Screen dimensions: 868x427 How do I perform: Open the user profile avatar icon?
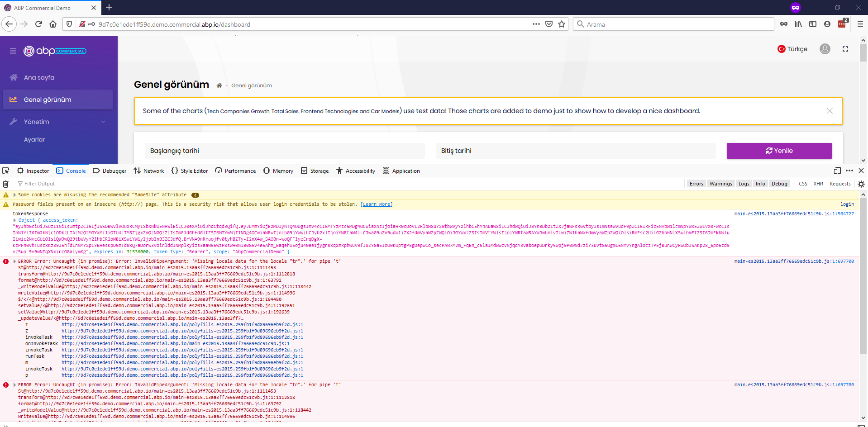tap(825, 49)
